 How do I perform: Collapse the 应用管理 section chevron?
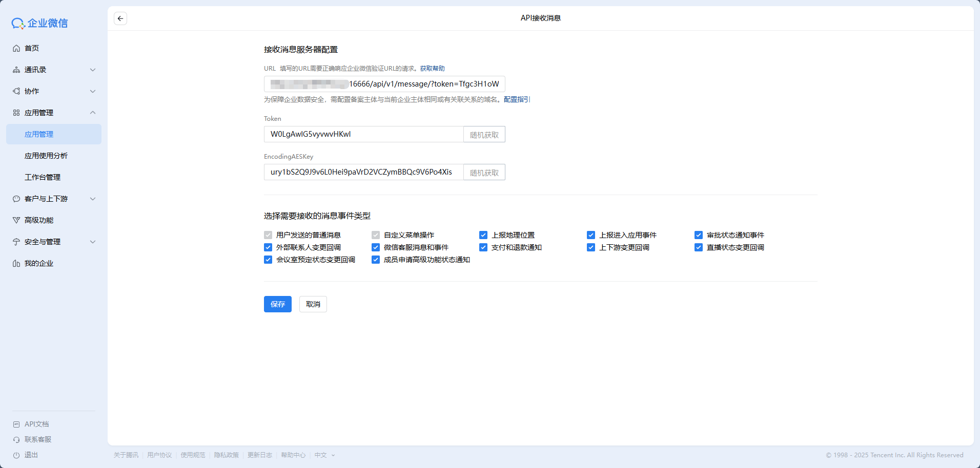point(93,113)
